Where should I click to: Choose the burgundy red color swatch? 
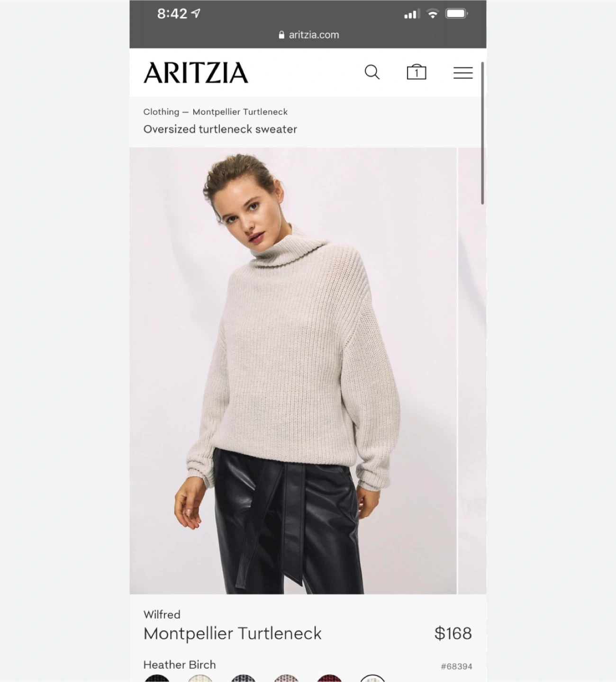click(x=329, y=678)
